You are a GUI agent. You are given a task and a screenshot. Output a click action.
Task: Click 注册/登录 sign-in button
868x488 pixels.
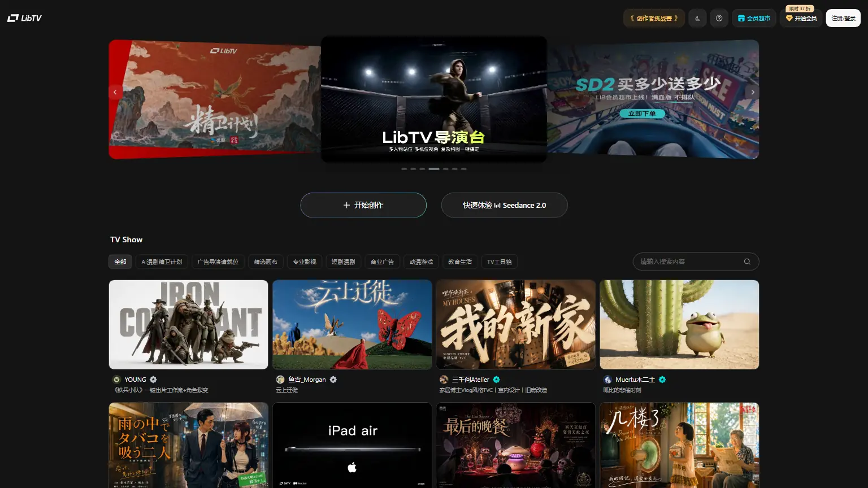843,18
